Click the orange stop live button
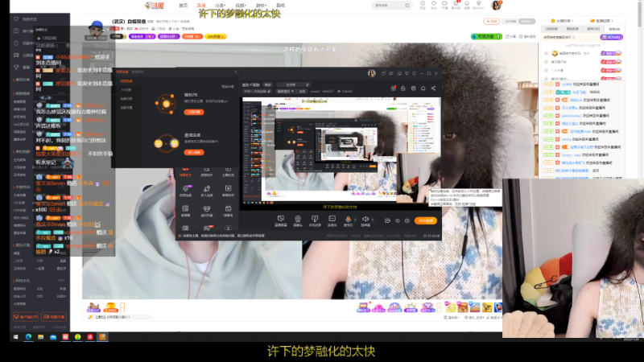 coord(426,220)
